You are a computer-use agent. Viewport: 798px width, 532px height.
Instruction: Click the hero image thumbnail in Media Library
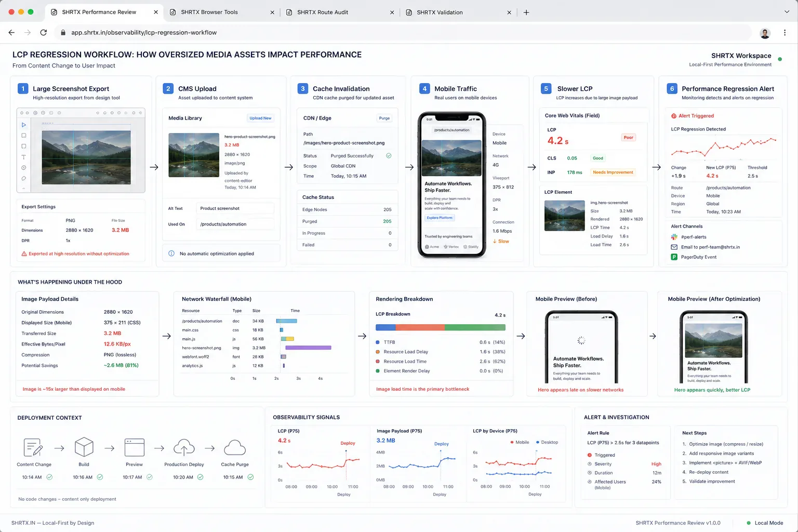tap(194, 155)
